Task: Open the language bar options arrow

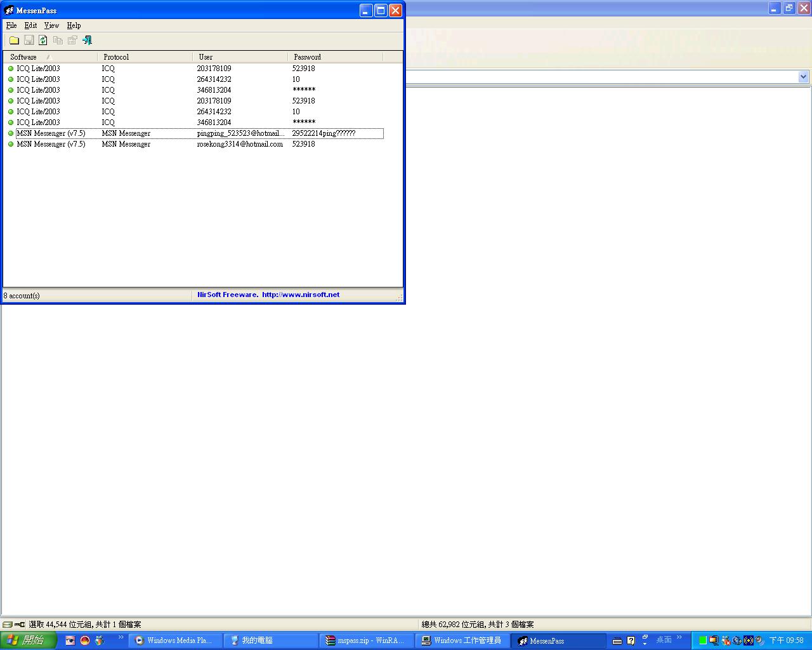Action: 645,643
